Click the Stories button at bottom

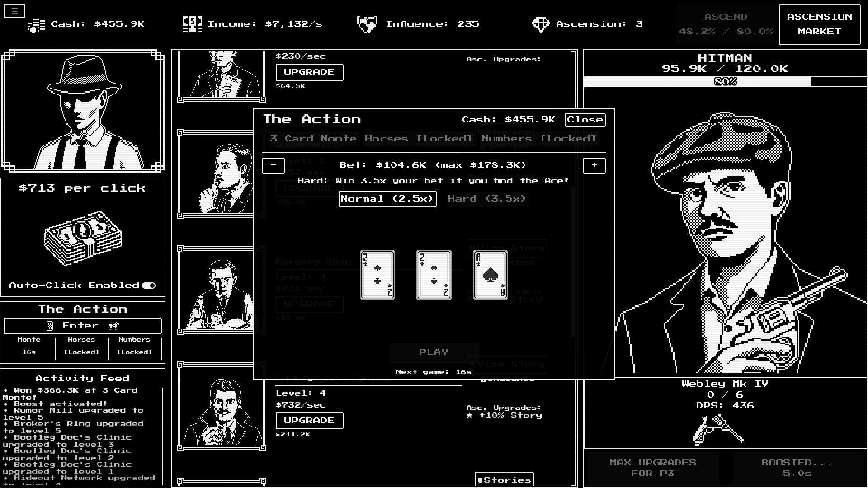(x=505, y=480)
